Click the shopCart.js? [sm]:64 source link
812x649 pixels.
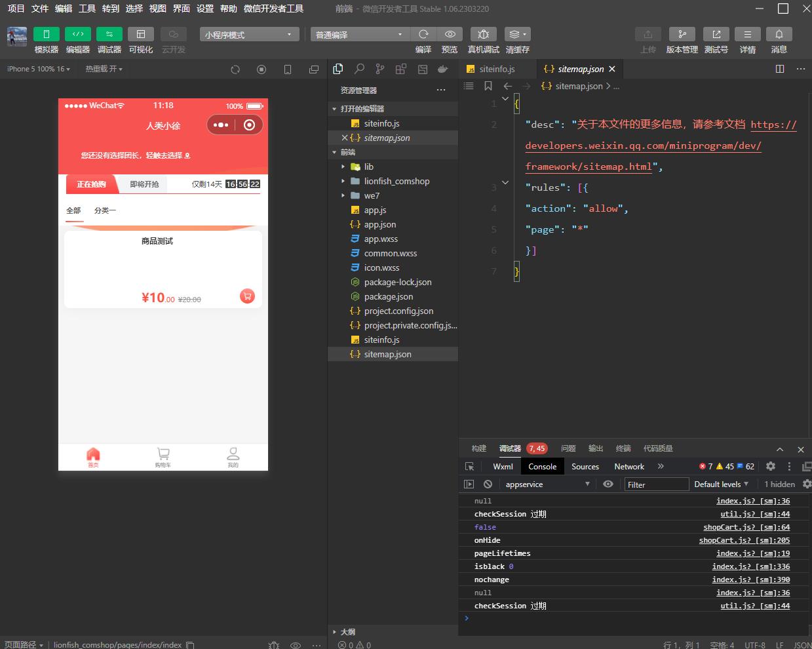(x=746, y=527)
